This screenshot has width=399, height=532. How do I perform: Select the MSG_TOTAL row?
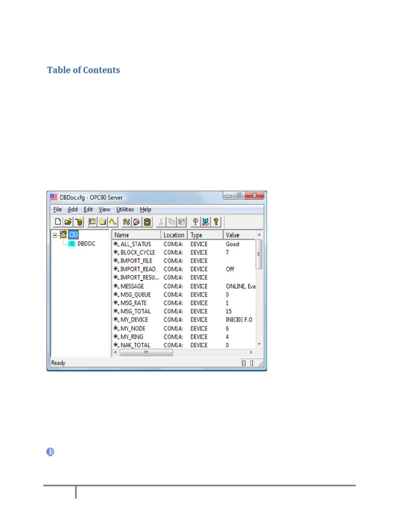[x=135, y=311]
